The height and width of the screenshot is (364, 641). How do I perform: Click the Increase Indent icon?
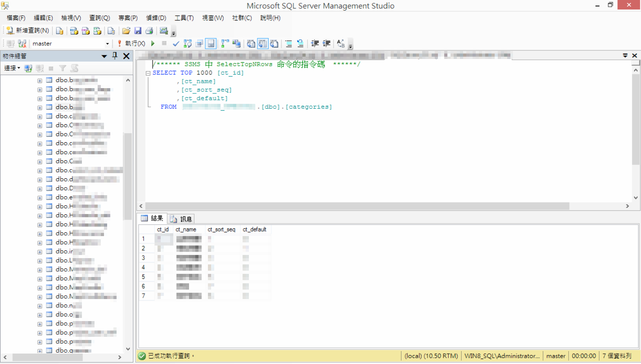(327, 43)
